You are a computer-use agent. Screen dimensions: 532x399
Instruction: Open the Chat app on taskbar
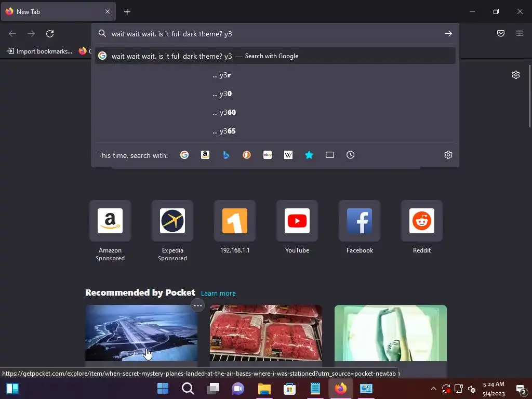point(238,389)
